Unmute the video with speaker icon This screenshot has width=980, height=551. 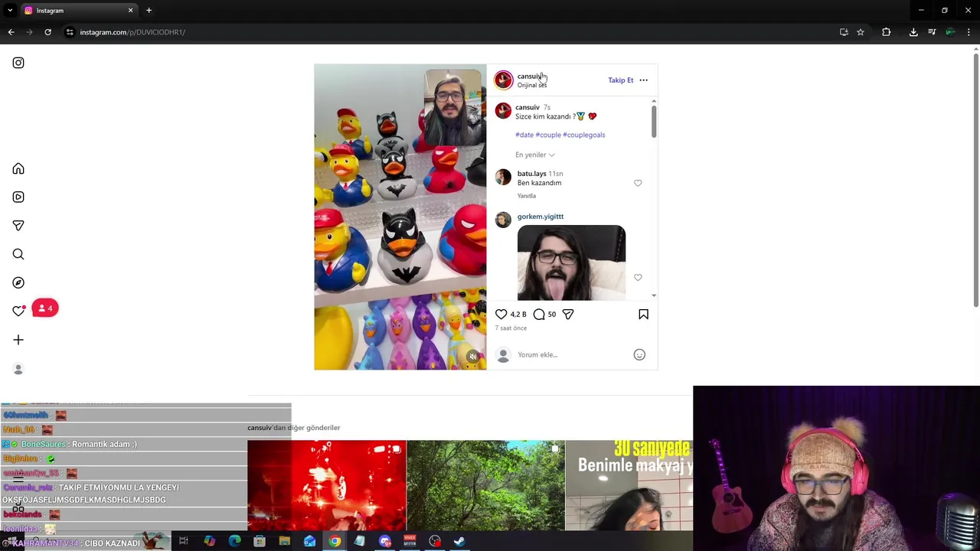[473, 357]
